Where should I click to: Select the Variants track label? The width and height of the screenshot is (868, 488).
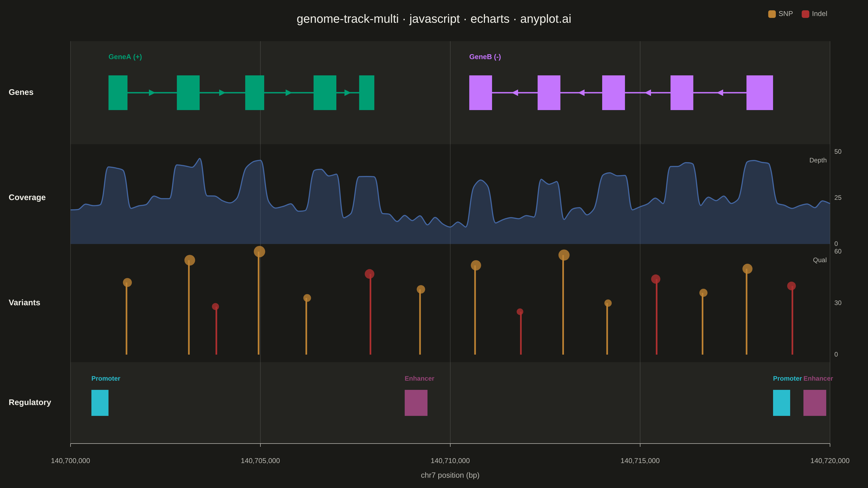[24, 303]
